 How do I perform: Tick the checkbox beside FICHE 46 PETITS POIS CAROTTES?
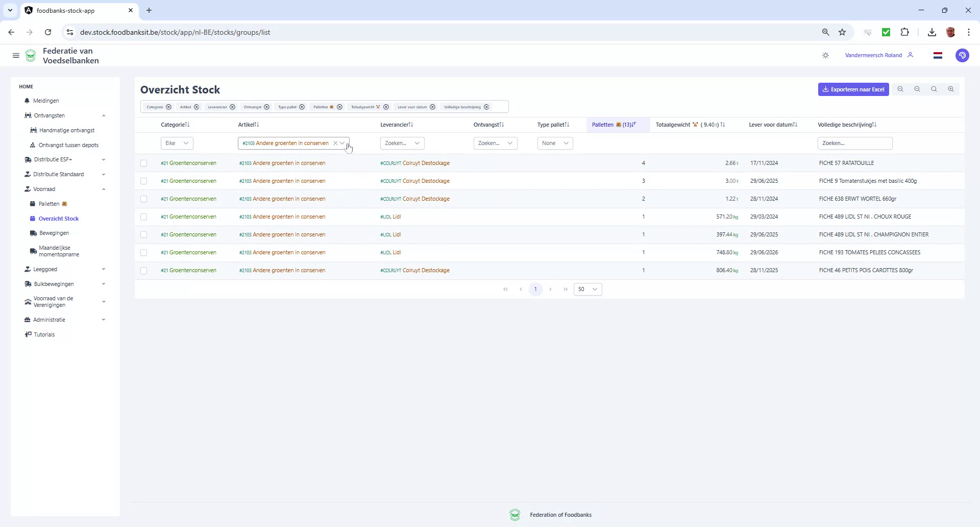coord(144,271)
